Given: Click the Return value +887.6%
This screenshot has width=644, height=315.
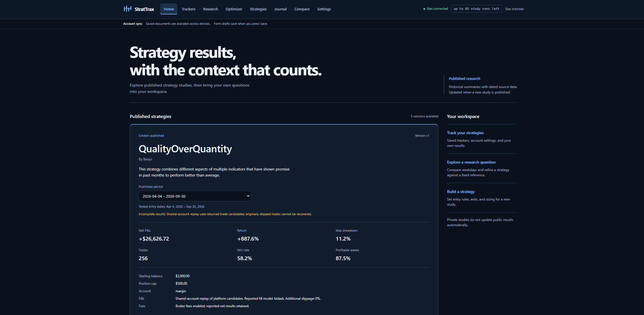Looking at the screenshot, I should [x=248, y=239].
